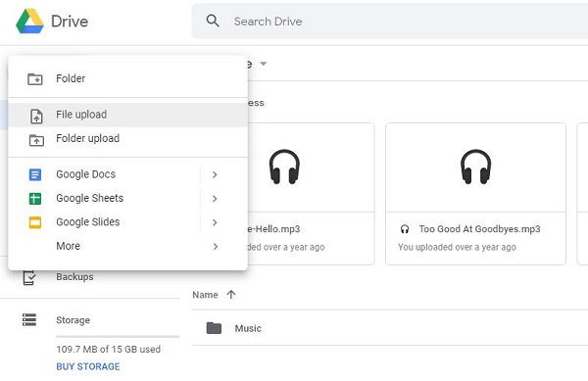This screenshot has height=381, width=588.
Task: Toggle the sort direction arrow
Action: pos(231,295)
